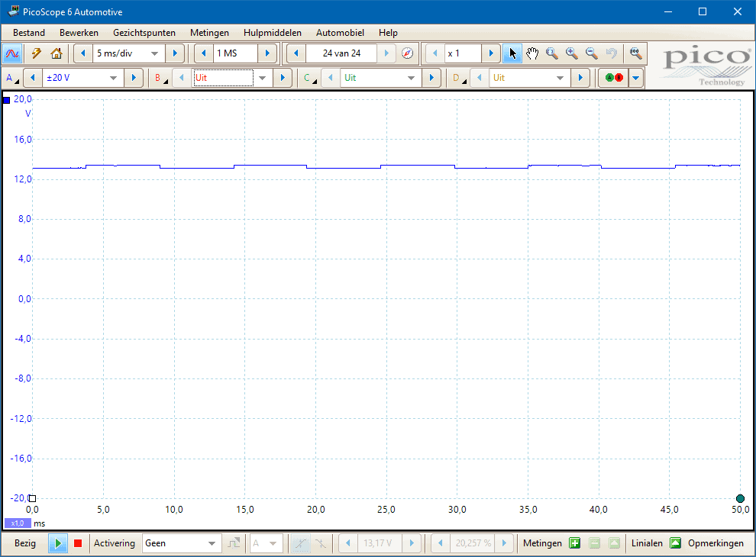The height and width of the screenshot is (557, 756).
Task: Click the lightning bolt auto setup icon
Action: click(x=36, y=53)
